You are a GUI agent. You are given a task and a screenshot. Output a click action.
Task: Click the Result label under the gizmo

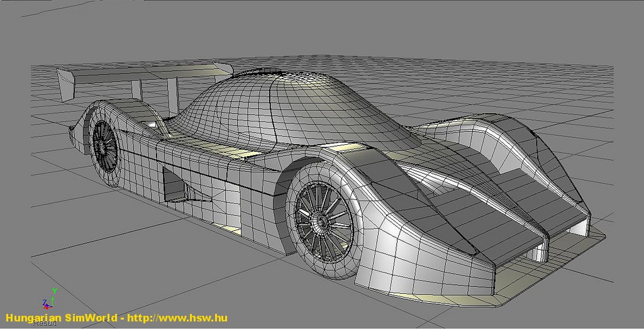pyautogui.click(x=45, y=323)
